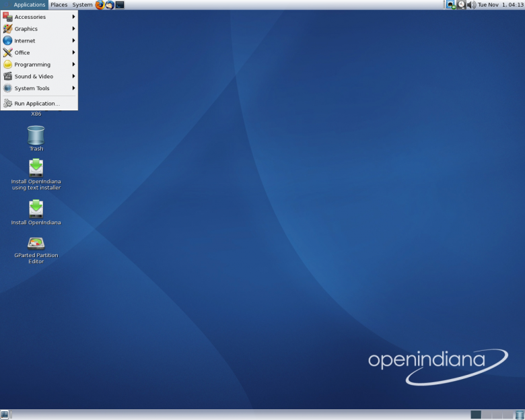
Task: Launch Install OpenIndiana using text installer
Action: coord(36,174)
